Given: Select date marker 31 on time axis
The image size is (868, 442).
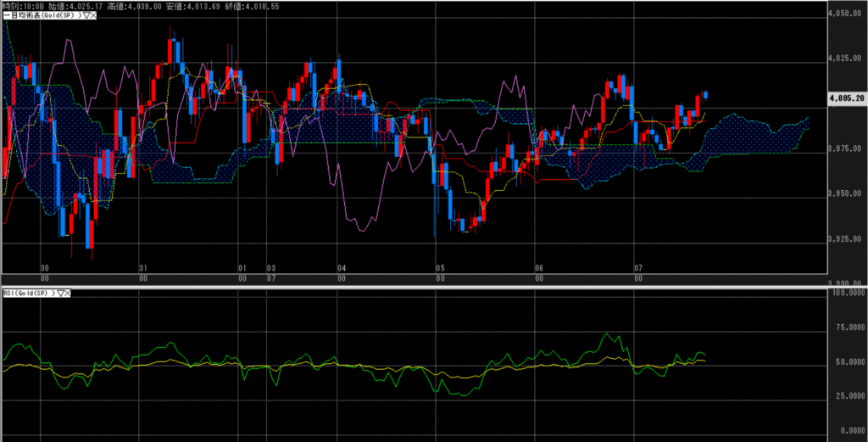Looking at the screenshot, I should [143, 267].
